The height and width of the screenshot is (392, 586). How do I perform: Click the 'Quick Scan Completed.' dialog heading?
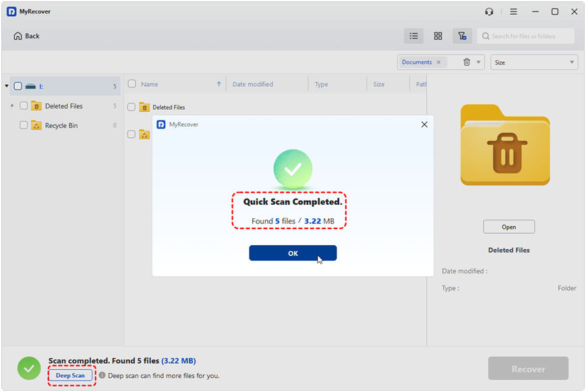(293, 202)
